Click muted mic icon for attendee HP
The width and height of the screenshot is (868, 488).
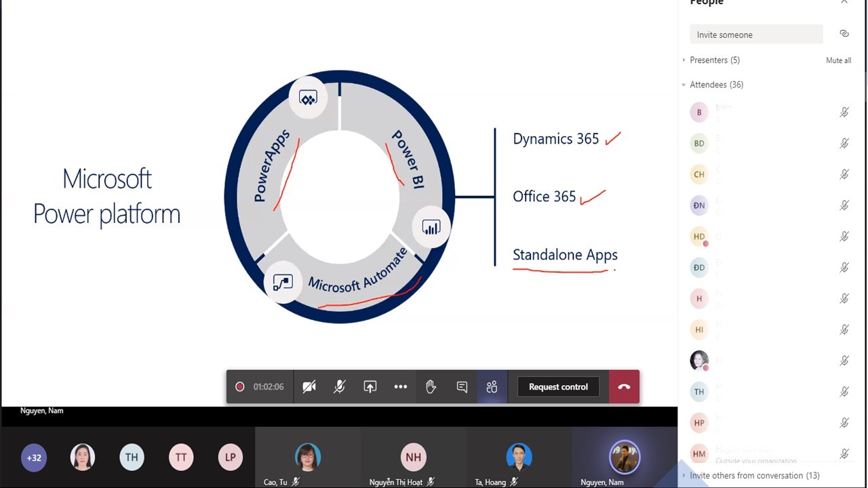coord(844,423)
